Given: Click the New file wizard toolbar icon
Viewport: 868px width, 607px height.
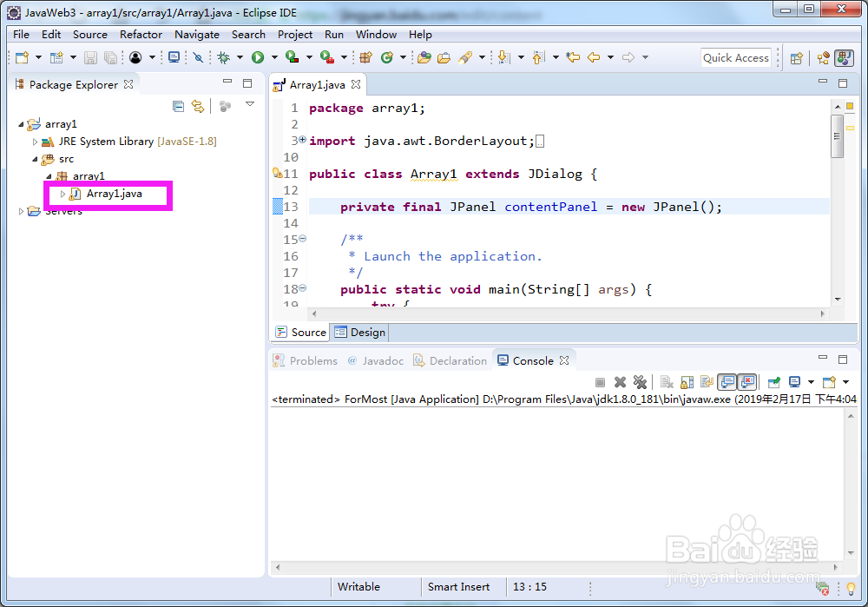Looking at the screenshot, I should pos(23,57).
